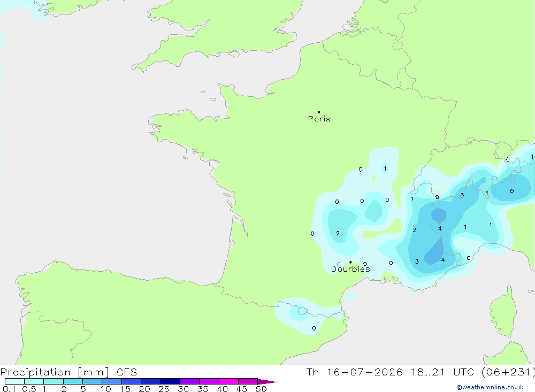
Task: Click the value '2' west of Dourbies region
Action: point(338,233)
